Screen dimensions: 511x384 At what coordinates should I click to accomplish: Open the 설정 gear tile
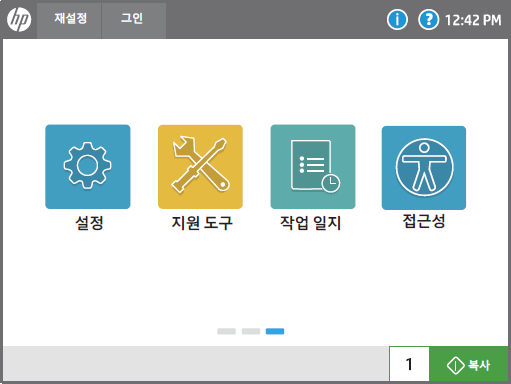coord(88,167)
